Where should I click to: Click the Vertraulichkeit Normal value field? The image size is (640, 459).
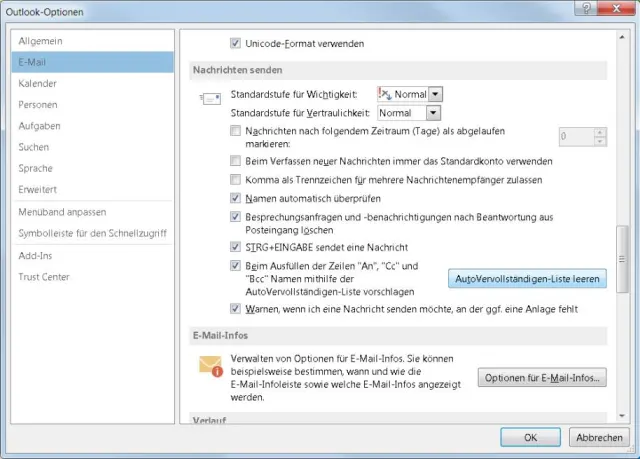pos(402,113)
